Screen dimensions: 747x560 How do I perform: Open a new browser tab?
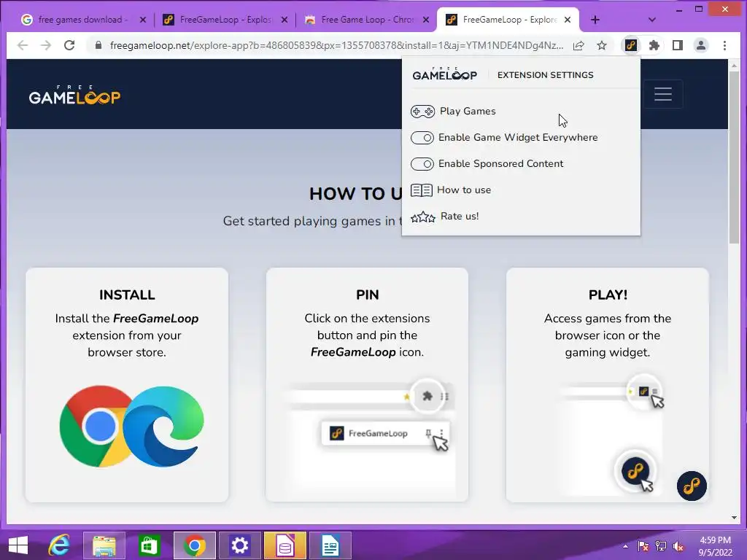tap(595, 20)
